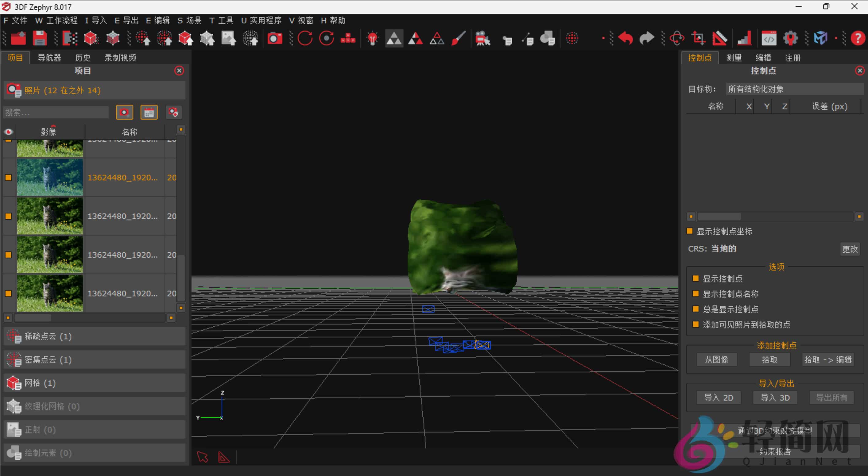
Task: Open the W 工作流程 menu
Action: pyautogui.click(x=56, y=21)
